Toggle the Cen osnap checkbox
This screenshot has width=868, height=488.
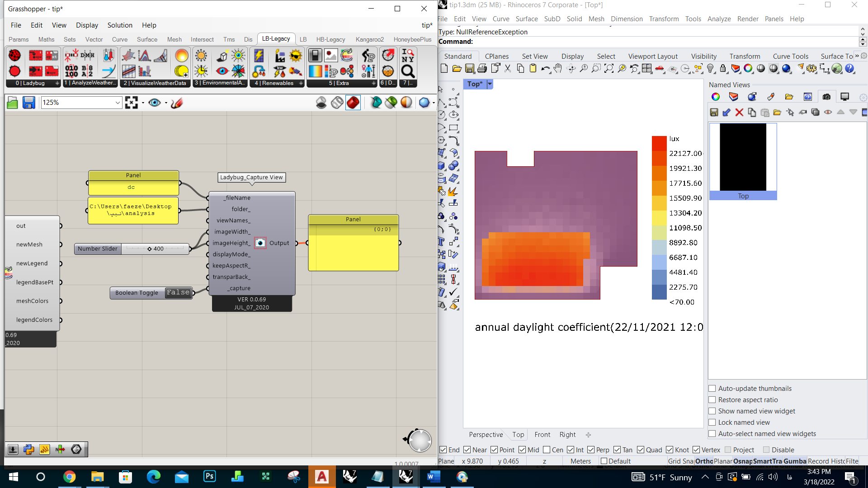(547, 450)
